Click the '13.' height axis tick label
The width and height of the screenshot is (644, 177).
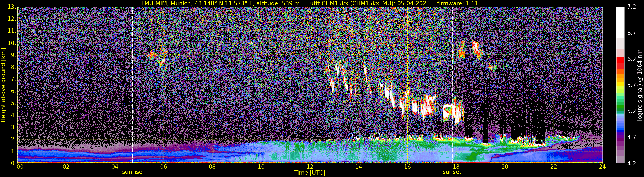point(12,7)
